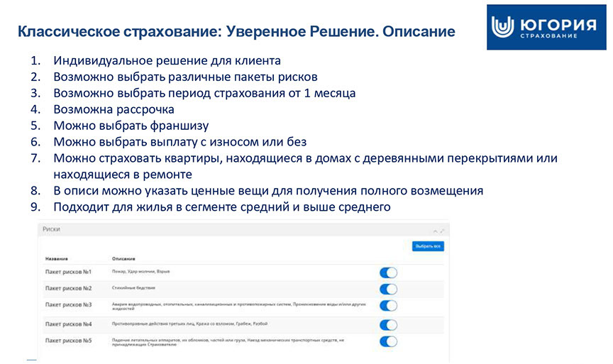Toggle off Пакет рисков №1 switch

click(x=388, y=272)
